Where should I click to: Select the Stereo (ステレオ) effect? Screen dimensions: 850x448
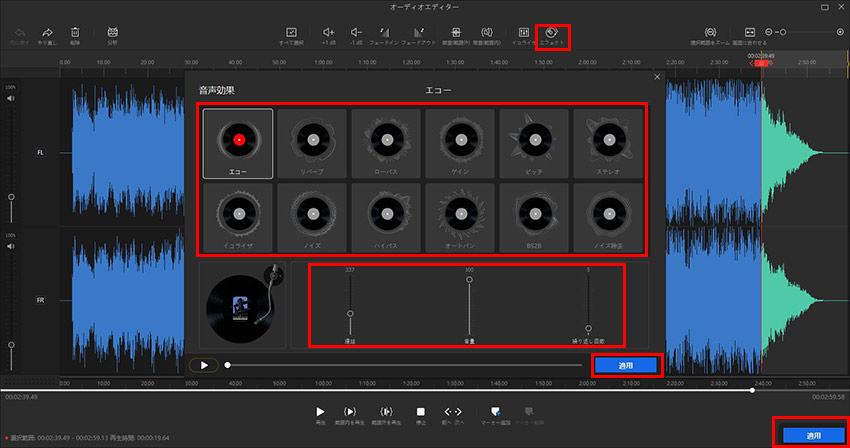click(x=608, y=144)
